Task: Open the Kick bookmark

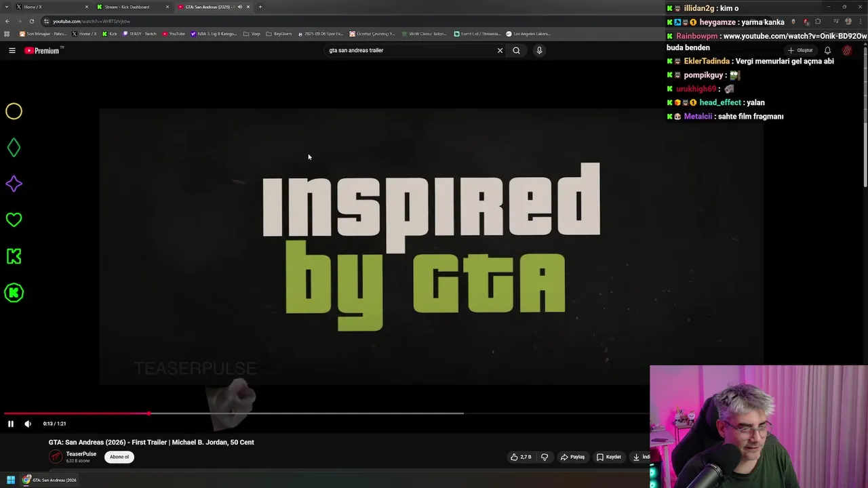Action: (x=110, y=33)
